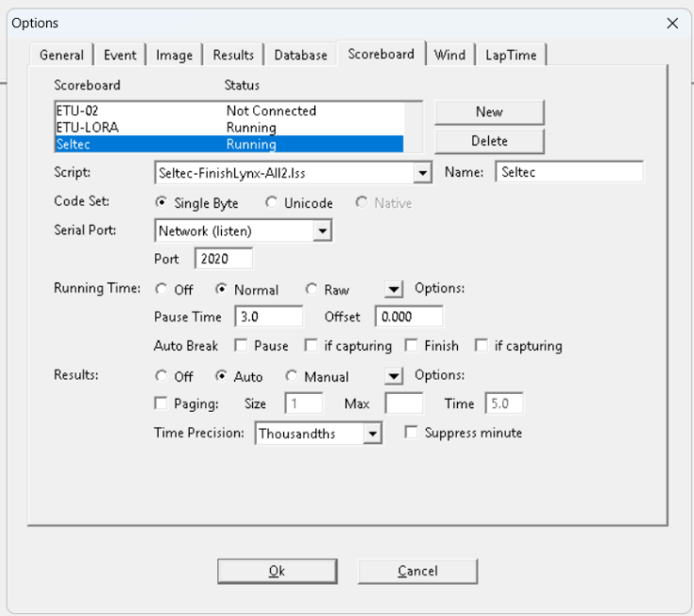Open the Running Time Options arrow menu
The width and height of the screenshot is (694, 616).
pos(395,289)
